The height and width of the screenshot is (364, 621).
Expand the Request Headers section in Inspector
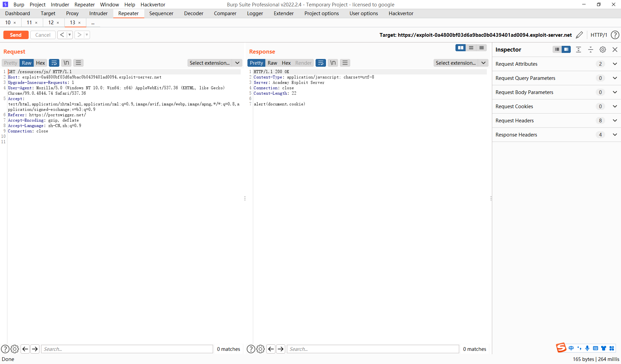coord(615,120)
